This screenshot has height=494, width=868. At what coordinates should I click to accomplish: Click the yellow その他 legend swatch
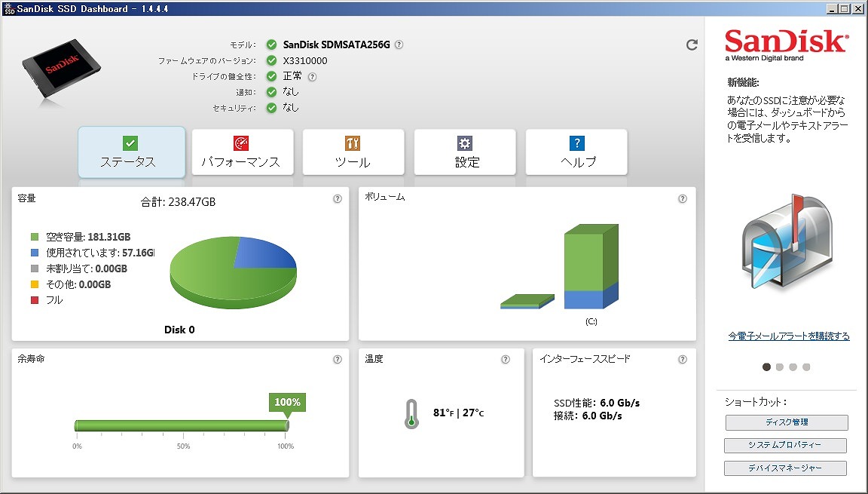(x=35, y=284)
